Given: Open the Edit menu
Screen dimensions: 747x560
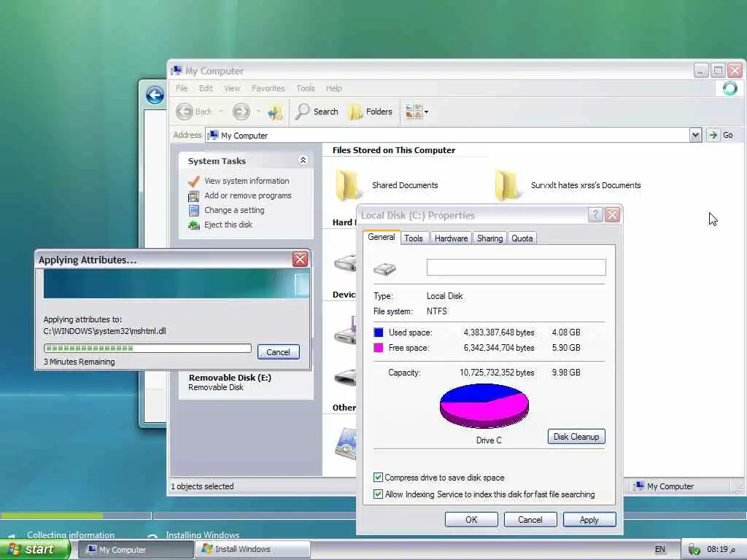Looking at the screenshot, I should coord(206,88).
